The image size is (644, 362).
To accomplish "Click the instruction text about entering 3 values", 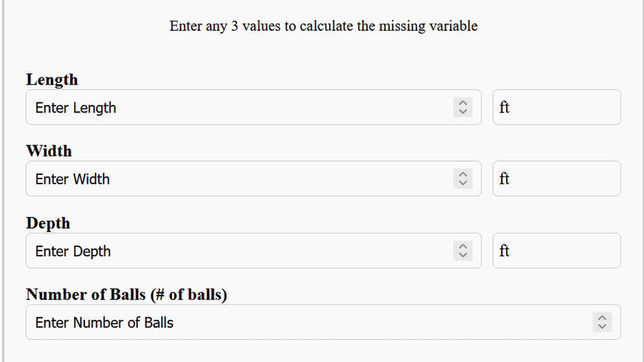I will (x=323, y=26).
